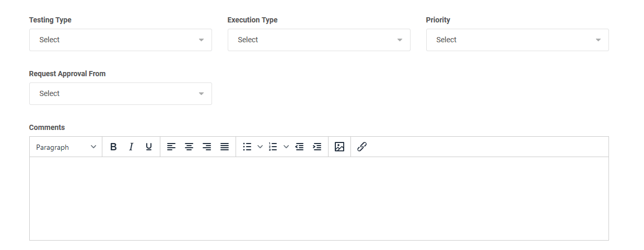Center align text in Comments editor
This screenshot has height=250, width=644.
(189, 147)
